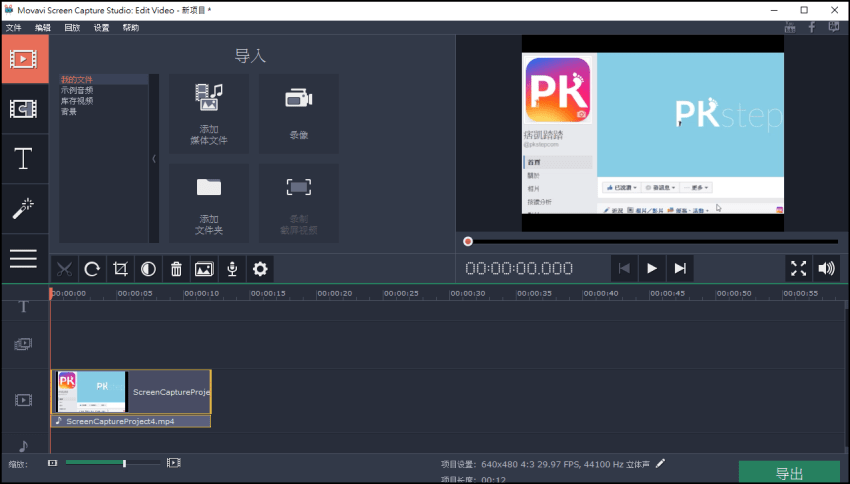The image size is (850, 484).
Task: Select the Crop tool
Action: tap(120, 269)
